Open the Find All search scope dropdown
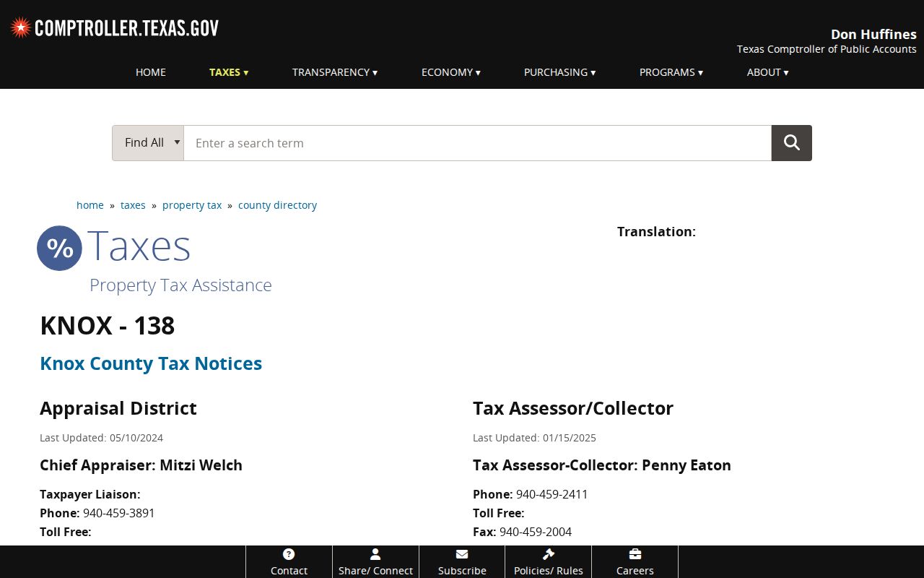Screen dimensions: 924x578 [x=148, y=143]
